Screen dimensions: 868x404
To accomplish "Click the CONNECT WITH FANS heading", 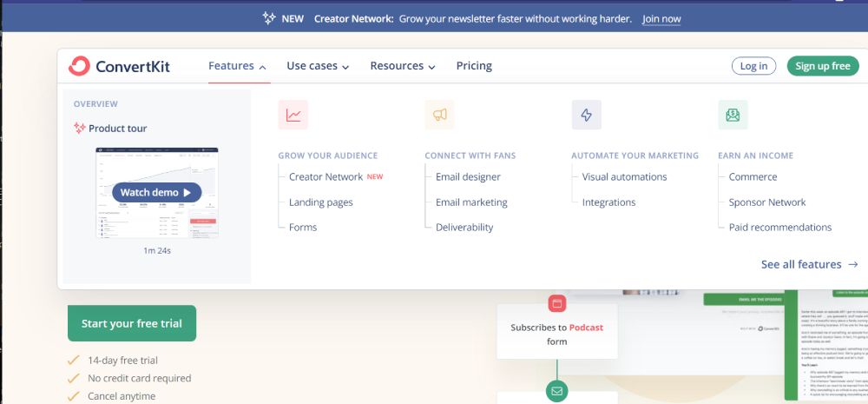I will tap(470, 156).
